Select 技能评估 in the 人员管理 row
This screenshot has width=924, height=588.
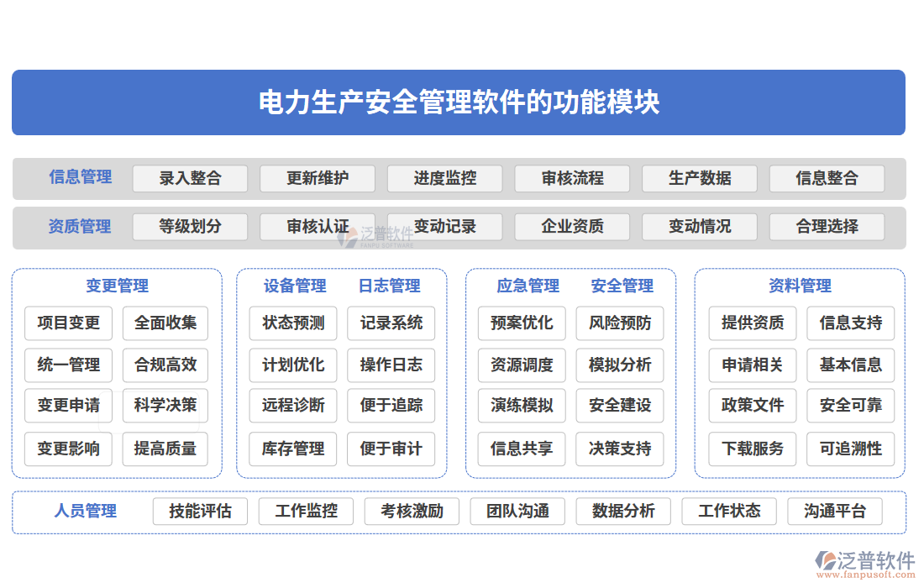coord(200,512)
